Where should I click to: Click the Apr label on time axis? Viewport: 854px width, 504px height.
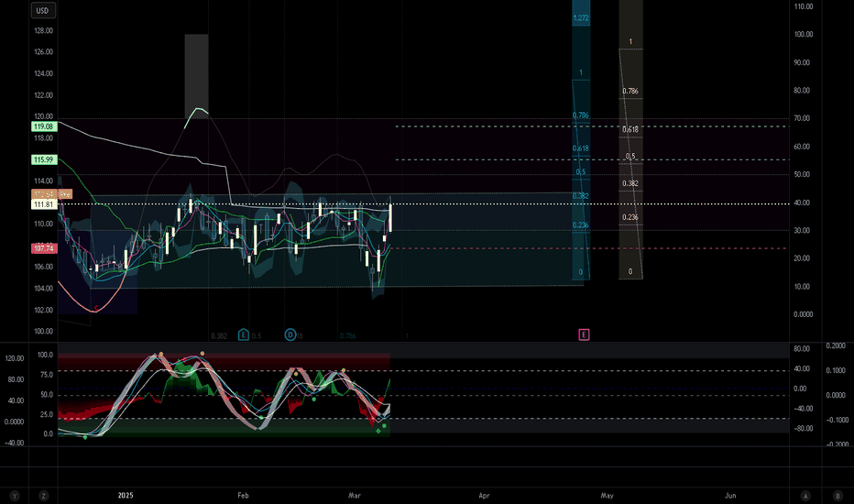pos(484,495)
